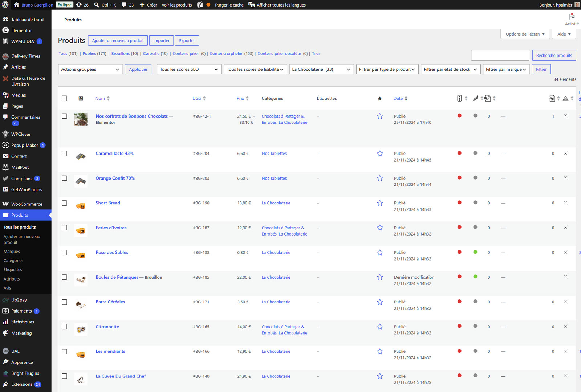Click the Elementor sidebar icon
This screenshot has width=581, height=392.
5,30
